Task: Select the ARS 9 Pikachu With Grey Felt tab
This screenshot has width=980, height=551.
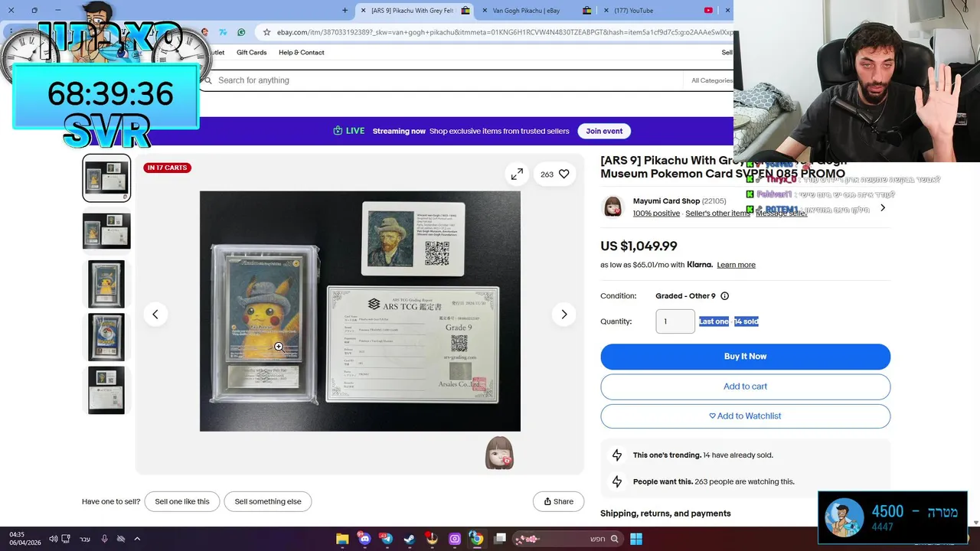Action: tap(413, 11)
